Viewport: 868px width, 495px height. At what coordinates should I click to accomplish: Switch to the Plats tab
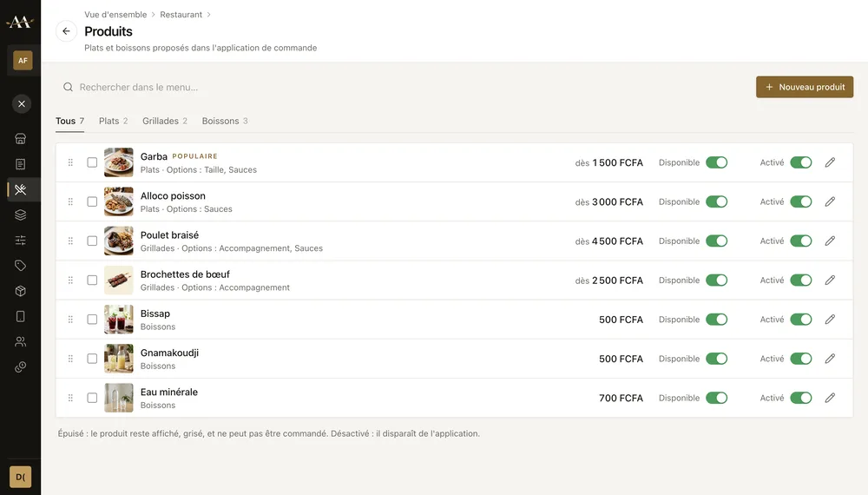pyautogui.click(x=114, y=121)
